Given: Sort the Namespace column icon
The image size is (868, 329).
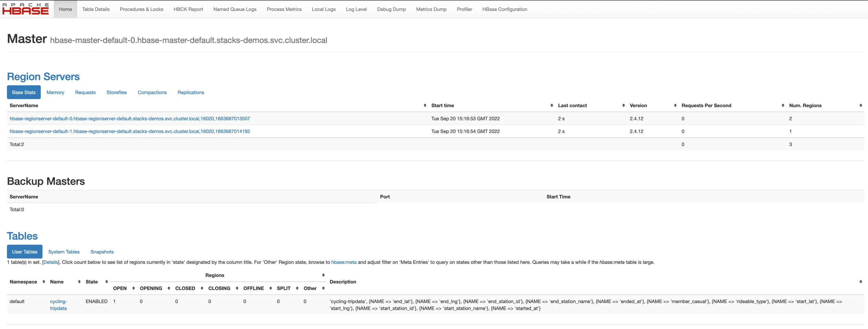Looking at the screenshot, I should (44, 282).
